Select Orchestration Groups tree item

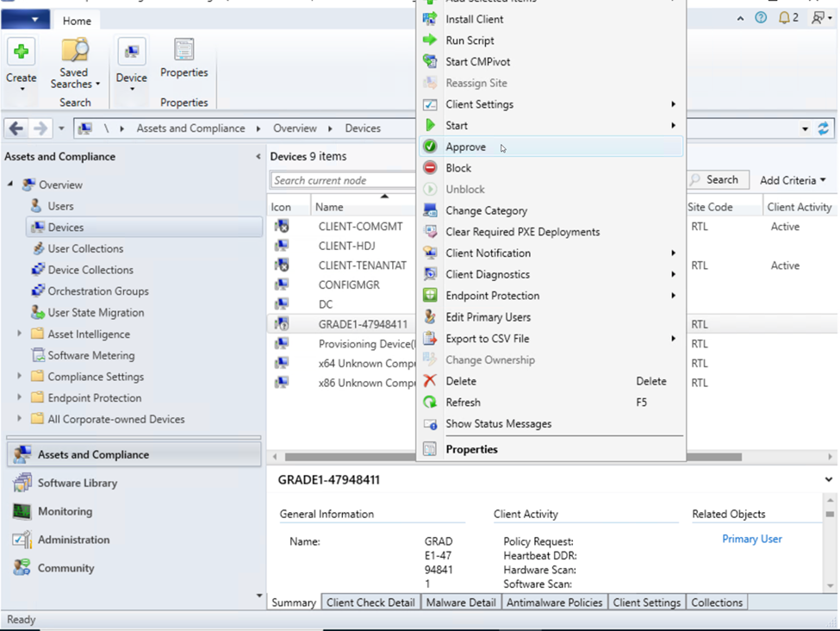(98, 291)
